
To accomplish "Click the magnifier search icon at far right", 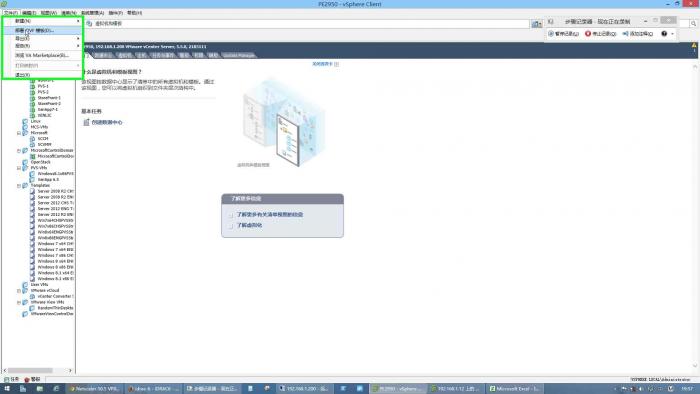I will click(693, 24).
